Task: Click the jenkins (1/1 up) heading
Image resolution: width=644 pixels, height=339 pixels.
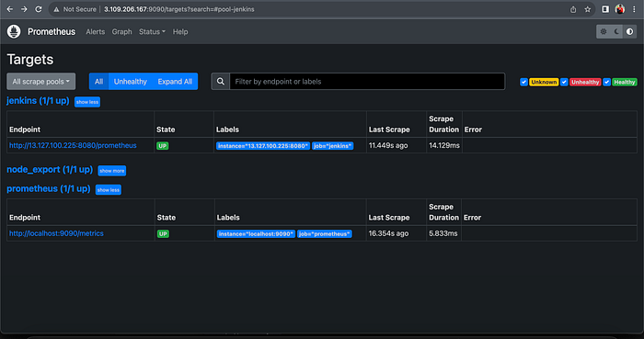Action: coord(38,101)
